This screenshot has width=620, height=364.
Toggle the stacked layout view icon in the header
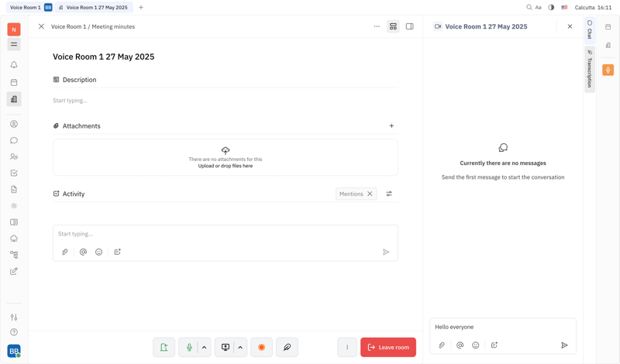[393, 26]
